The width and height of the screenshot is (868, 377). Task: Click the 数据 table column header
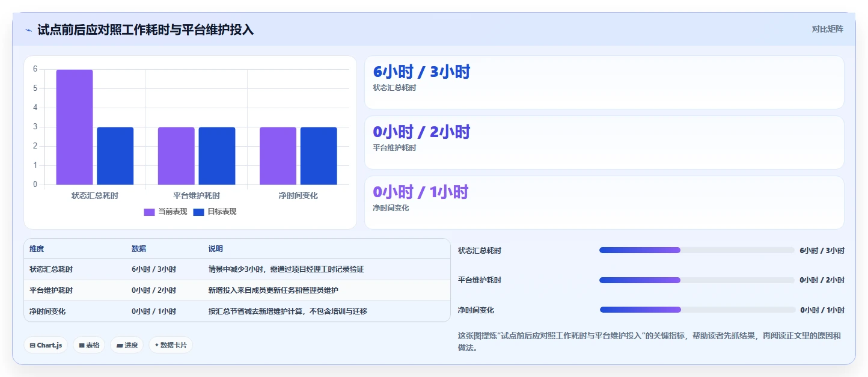click(139, 249)
